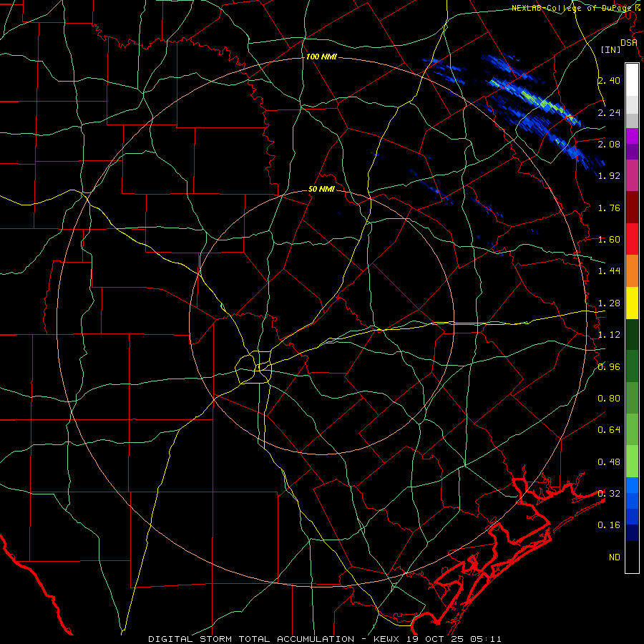Pick the orange swatch in the legend

[x=632, y=270]
